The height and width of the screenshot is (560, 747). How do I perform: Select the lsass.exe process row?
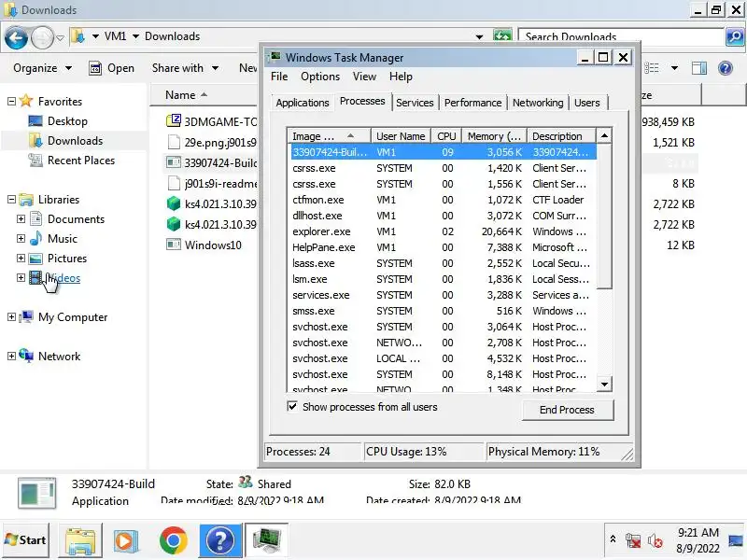(x=441, y=263)
